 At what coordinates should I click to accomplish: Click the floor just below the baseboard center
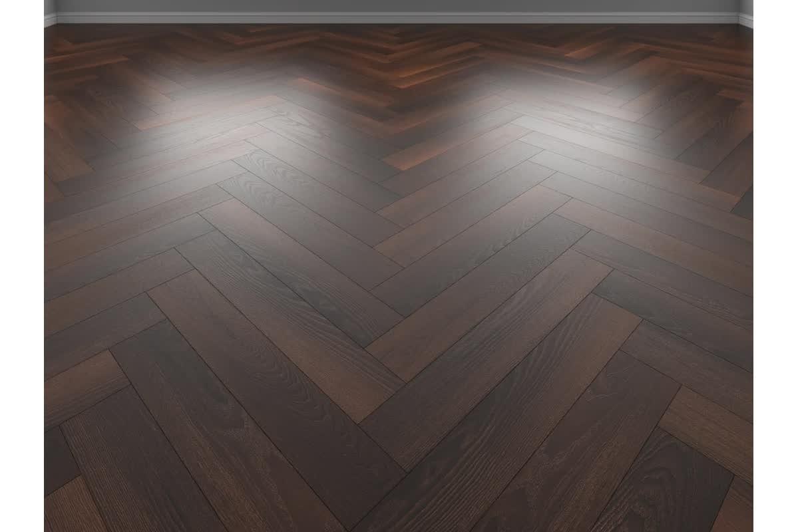399,30
